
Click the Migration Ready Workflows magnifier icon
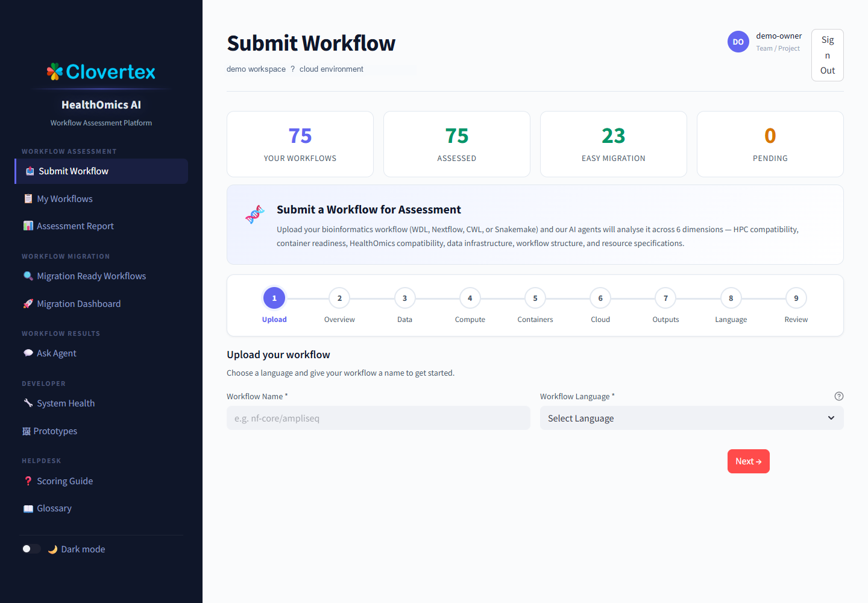28,276
